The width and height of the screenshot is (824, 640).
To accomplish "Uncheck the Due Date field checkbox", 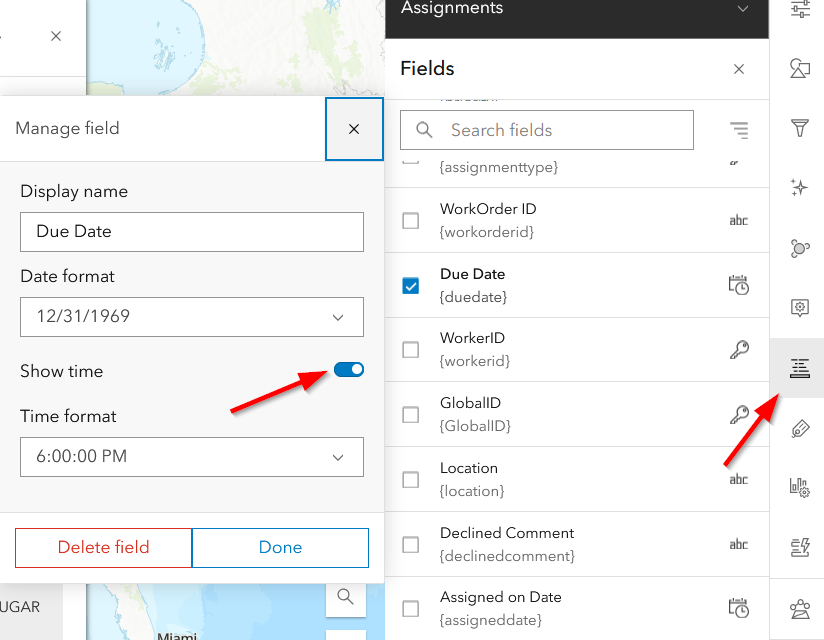I will click(x=410, y=285).
